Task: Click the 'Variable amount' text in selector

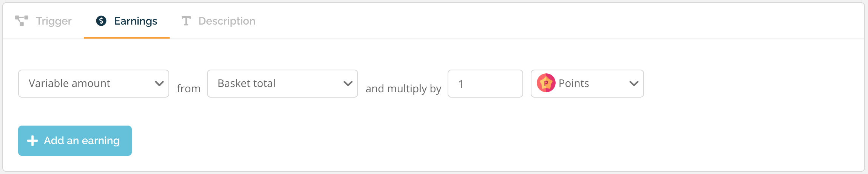Action: point(70,83)
